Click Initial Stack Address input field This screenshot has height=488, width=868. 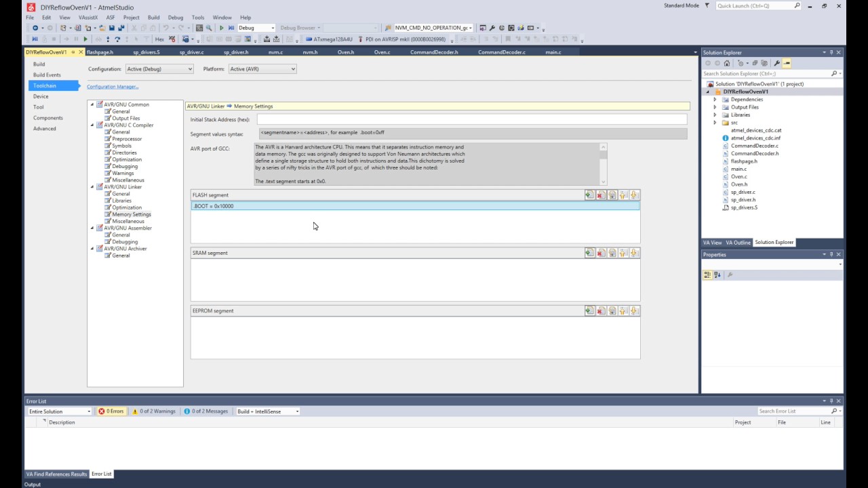point(472,119)
